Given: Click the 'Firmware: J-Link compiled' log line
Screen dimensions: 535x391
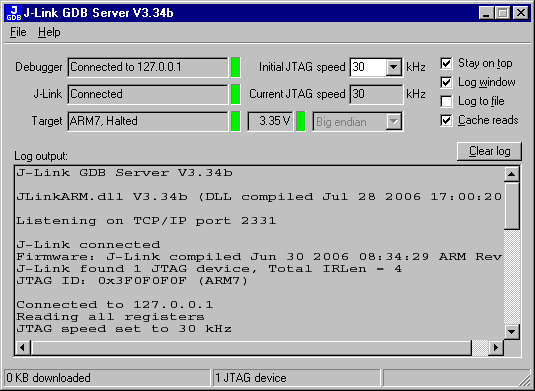Looking at the screenshot, I should [259, 257].
